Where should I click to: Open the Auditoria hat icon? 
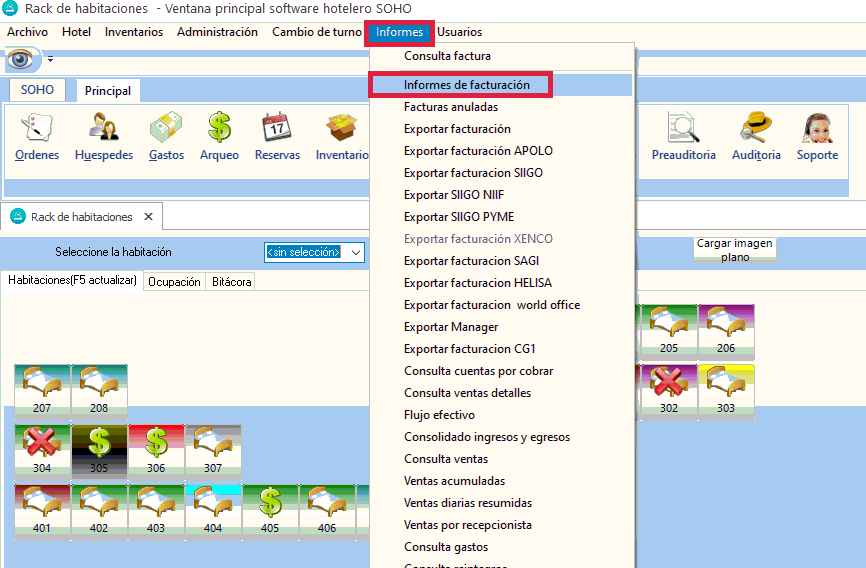pyautogui.click(x=755, y=136)
